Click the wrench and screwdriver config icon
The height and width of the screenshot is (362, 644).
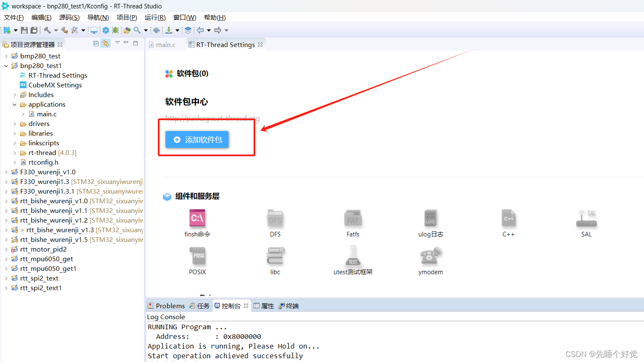point(75,30)
